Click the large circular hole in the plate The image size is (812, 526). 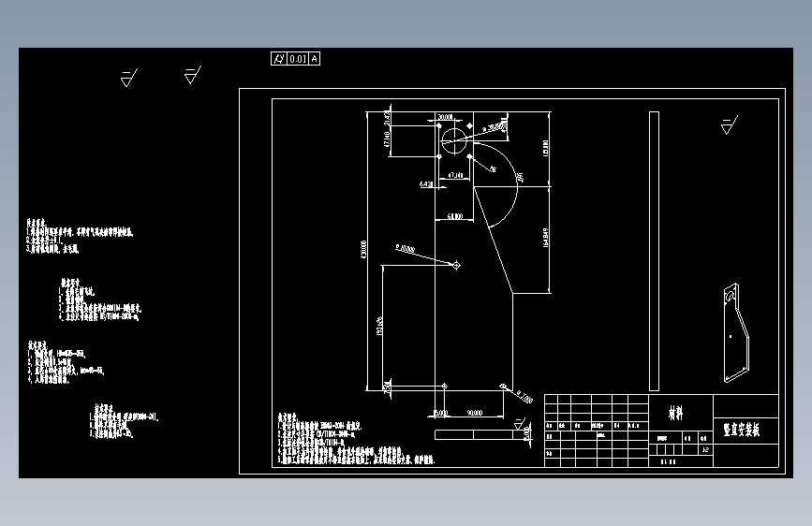tap(454, 140)
